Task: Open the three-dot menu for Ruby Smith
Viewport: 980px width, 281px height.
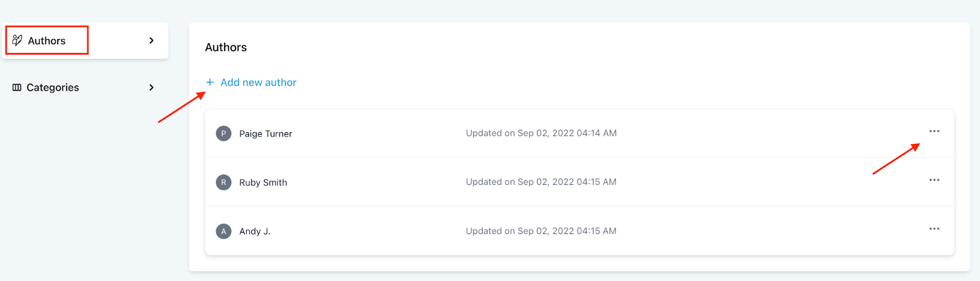Action: [x=934, y=180]
